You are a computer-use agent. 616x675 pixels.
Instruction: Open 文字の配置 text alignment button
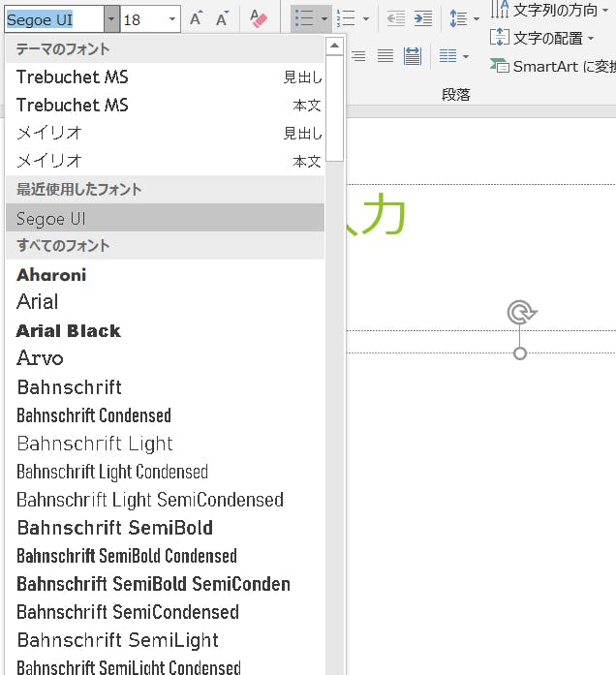pos(542,38)
